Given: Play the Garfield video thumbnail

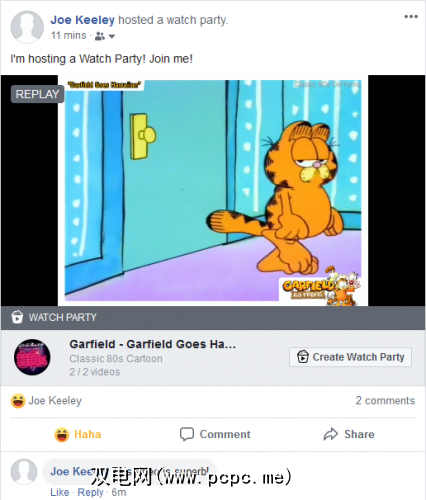Looking at the screenshot, I should (213, 190).
